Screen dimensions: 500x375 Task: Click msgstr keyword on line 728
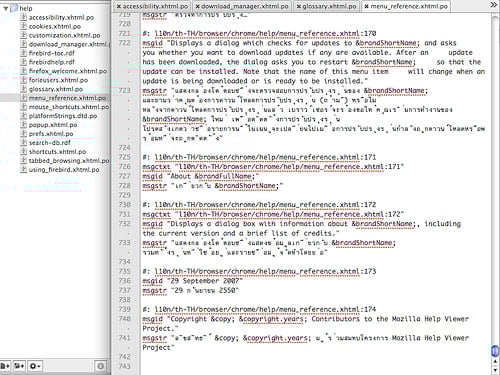click(x=154, y=186)
